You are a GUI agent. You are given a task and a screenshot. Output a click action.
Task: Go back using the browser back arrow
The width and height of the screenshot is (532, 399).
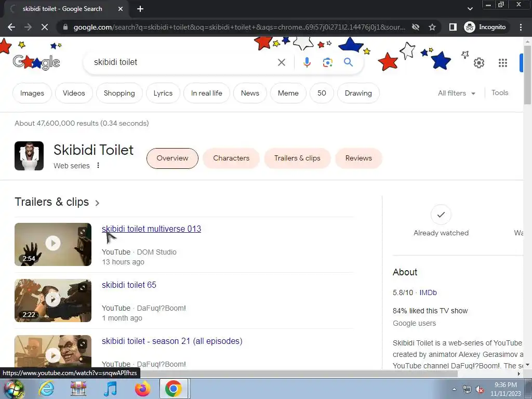tap(11, 27)
